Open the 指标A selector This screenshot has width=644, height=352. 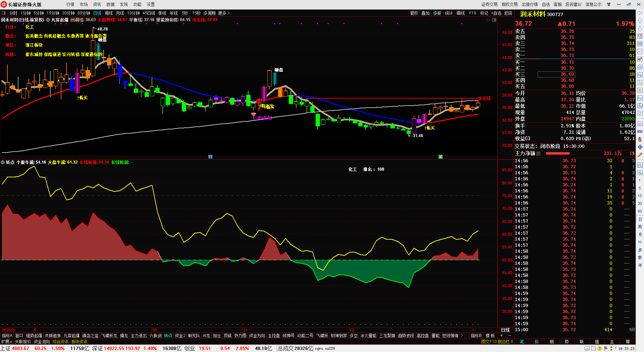point(7,336)
